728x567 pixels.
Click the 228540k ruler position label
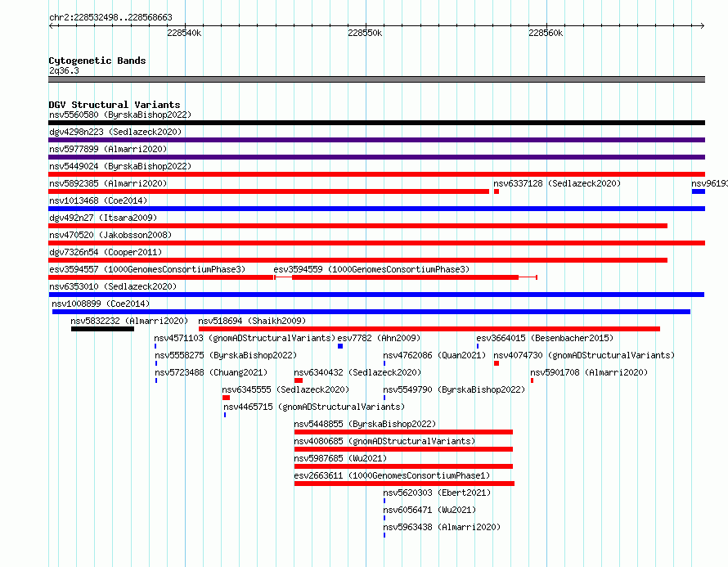184,33
